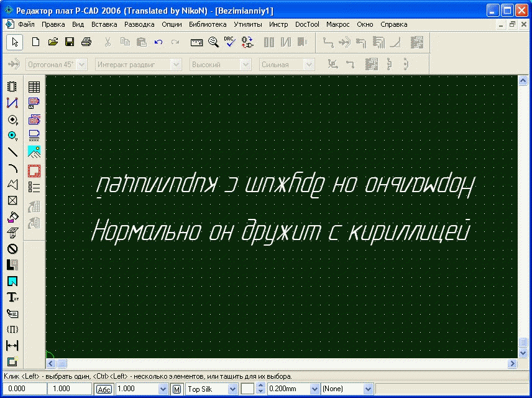Insert picture with landscape icon
532x398 pixels.
point(34,152)
